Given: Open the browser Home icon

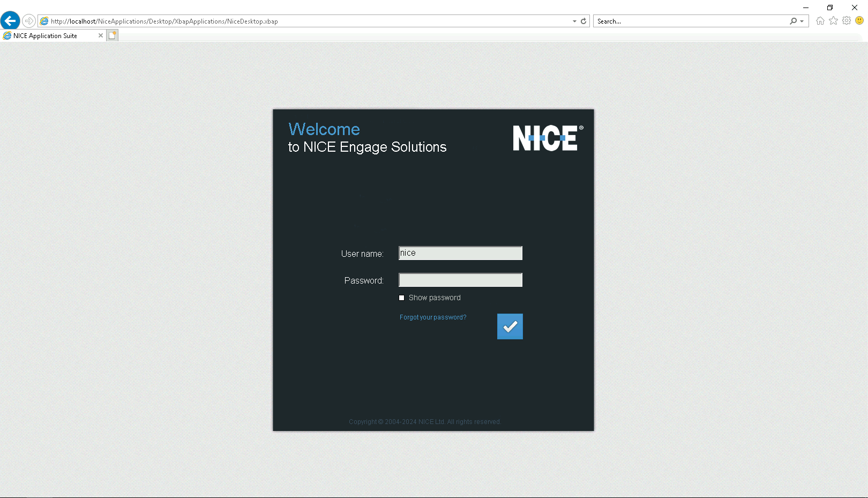Looking at the screenshot, I should [820, 21].
